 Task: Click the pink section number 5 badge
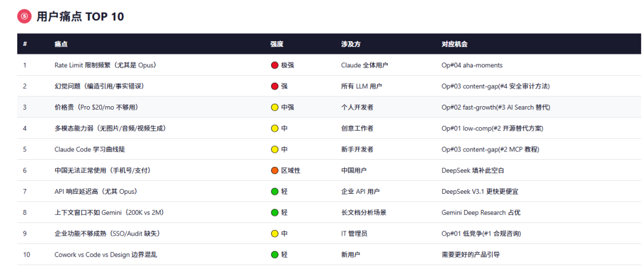click(x=24, y=17)
